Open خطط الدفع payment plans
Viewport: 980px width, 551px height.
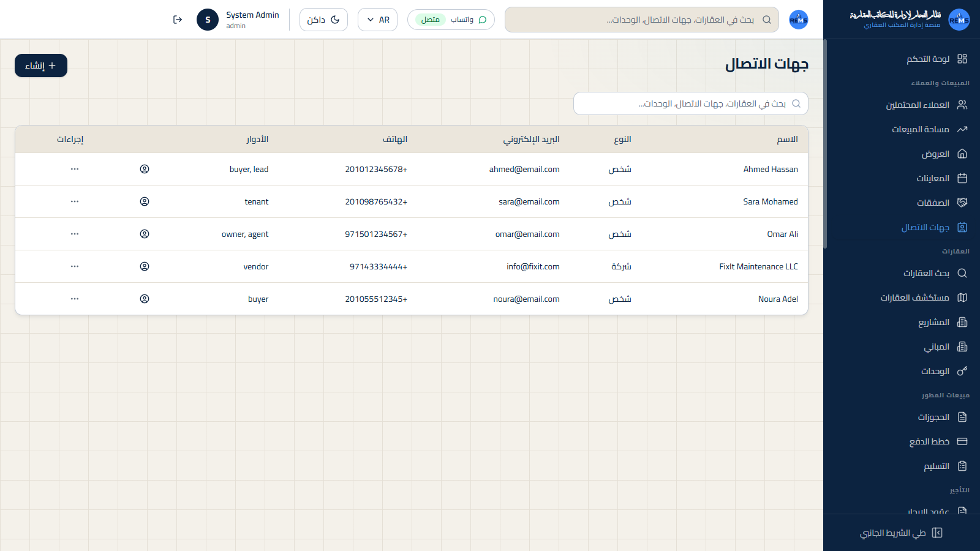coord(929,441)
